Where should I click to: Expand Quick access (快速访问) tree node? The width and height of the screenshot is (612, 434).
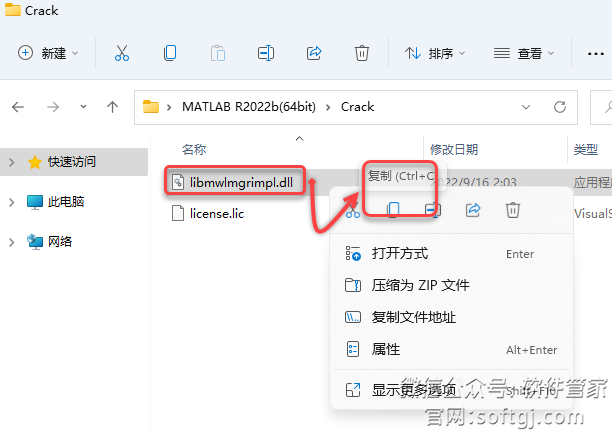[12, 162]
